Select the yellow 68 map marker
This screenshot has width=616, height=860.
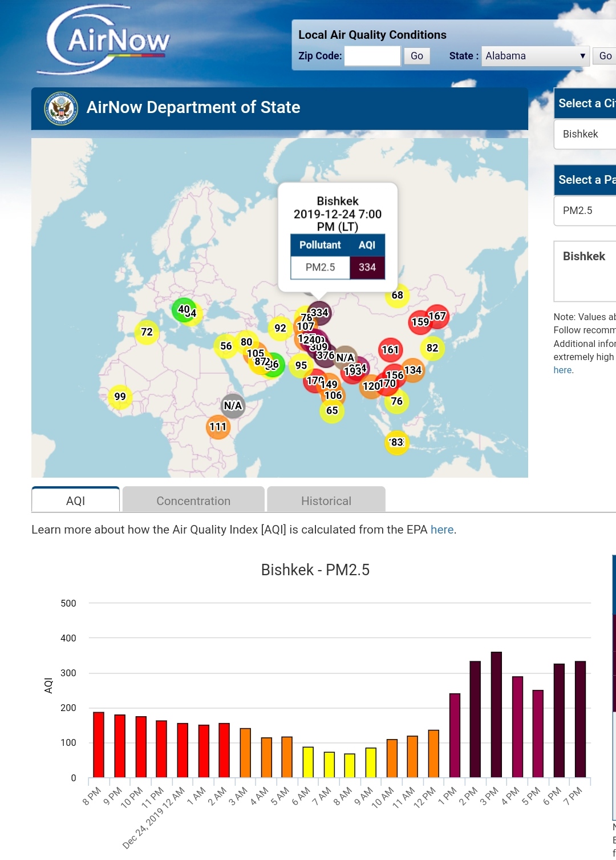[397, 296]
